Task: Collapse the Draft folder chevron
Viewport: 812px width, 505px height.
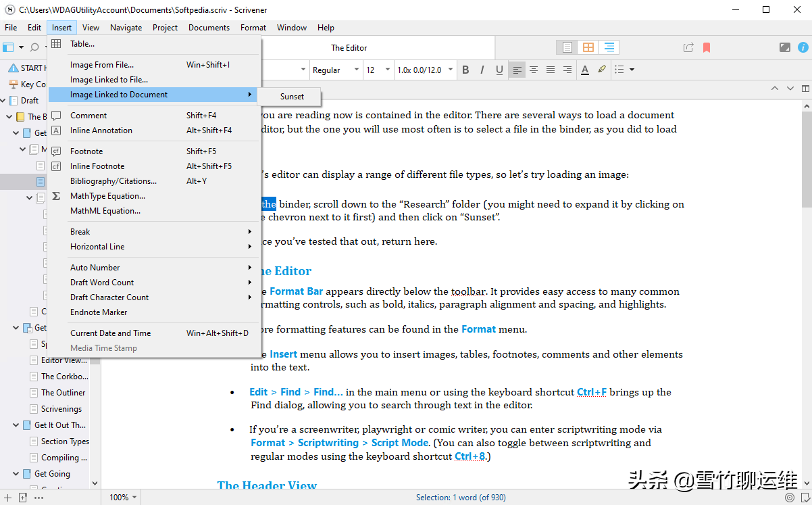Action: point(3,101)
